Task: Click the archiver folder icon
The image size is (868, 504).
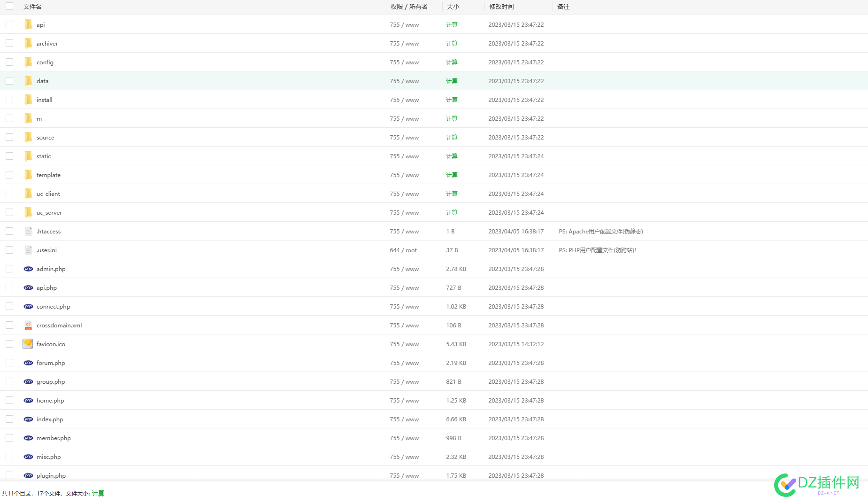Action: (x=28, y=43)
